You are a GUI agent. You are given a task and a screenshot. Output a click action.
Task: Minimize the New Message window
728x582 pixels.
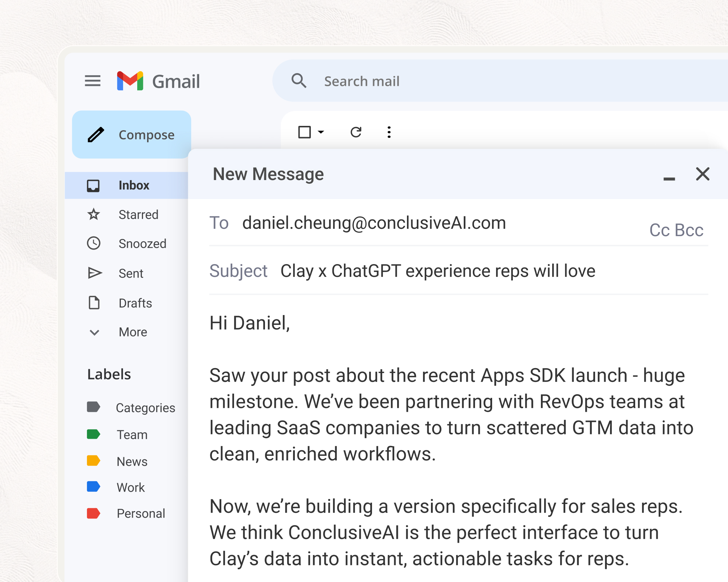click(669, 178)
